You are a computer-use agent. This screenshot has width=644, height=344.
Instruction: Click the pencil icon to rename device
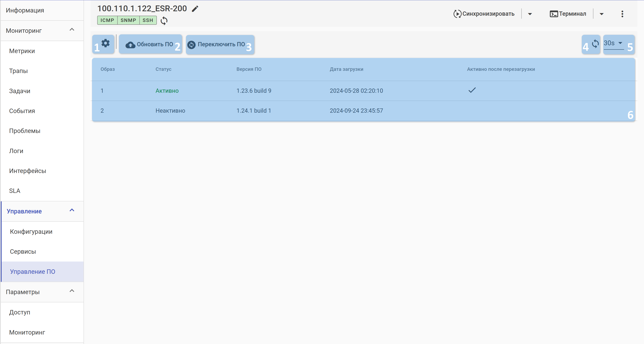pos(195,9)
